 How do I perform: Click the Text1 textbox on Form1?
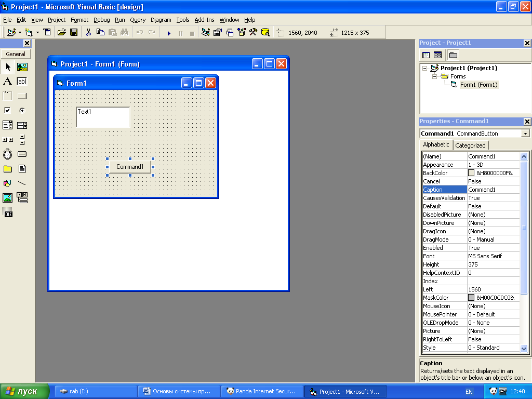103,117
